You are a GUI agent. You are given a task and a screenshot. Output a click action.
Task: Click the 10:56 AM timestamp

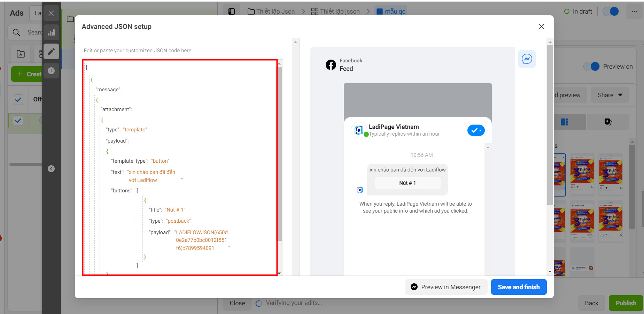tap(421, 155)
